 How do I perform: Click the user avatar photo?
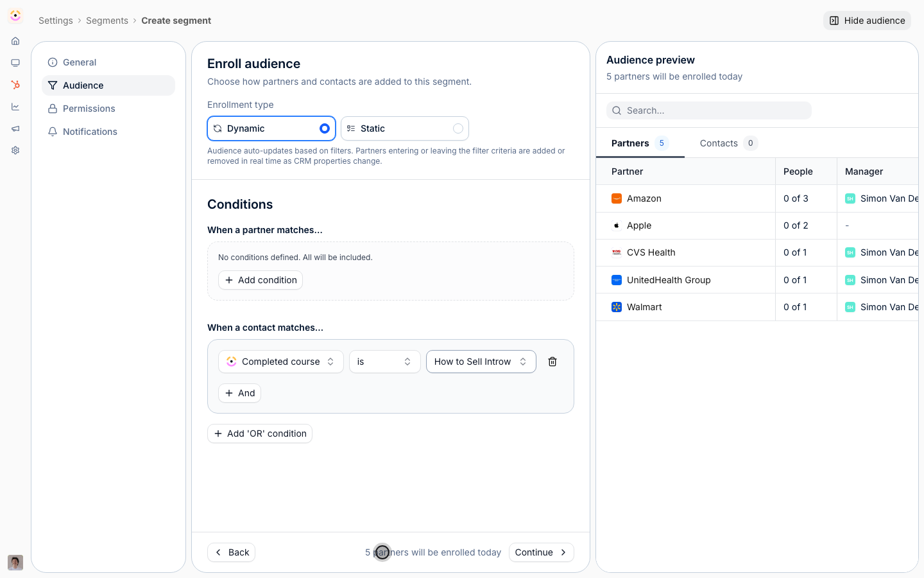(15, 563)
